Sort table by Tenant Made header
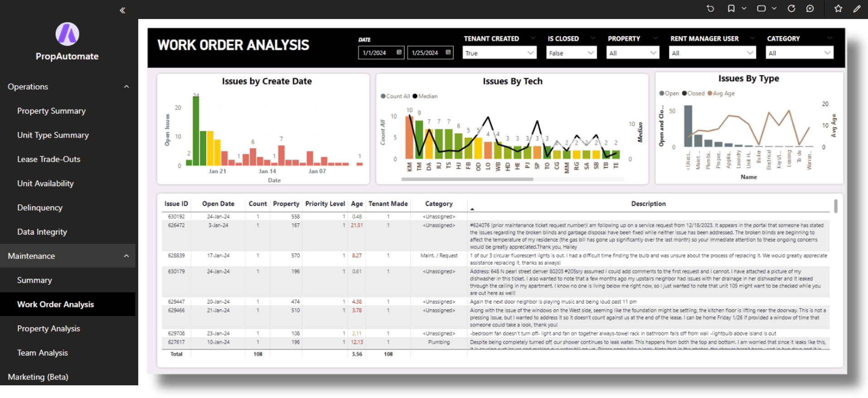 point(388,204)
